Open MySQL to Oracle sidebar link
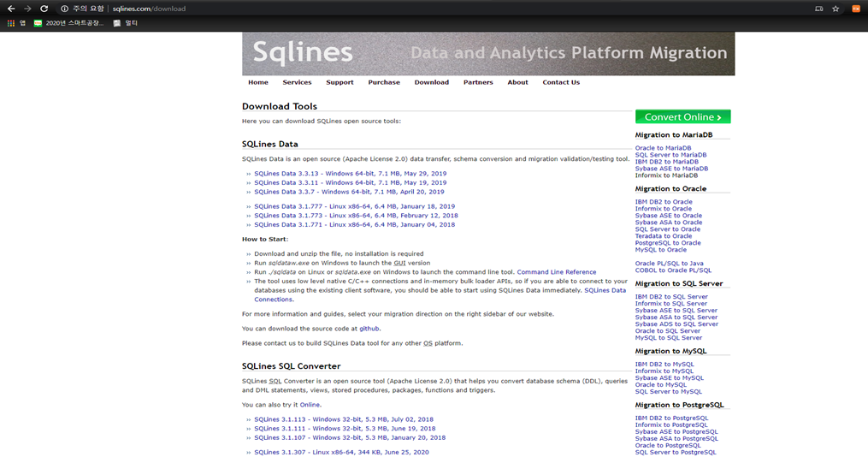Screen dimensions: 868x457 click(660, 250)
